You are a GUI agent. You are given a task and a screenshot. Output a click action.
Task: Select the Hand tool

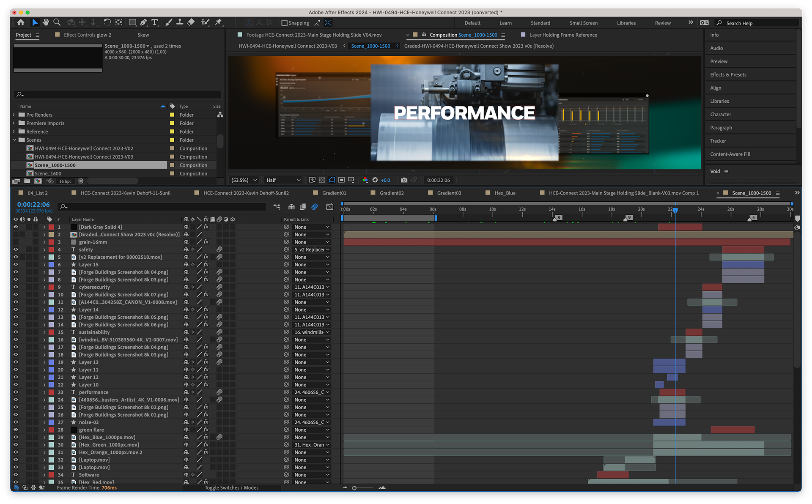[x=46, y=22]
